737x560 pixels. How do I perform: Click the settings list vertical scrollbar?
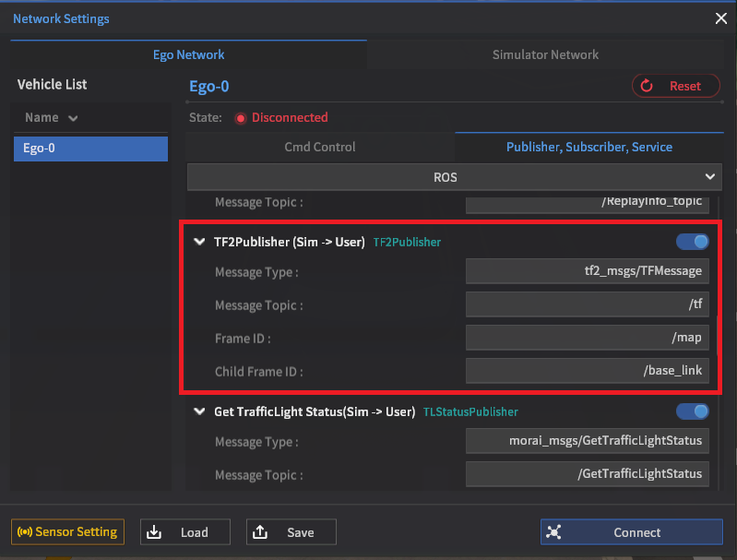click(x=717, y=335)
